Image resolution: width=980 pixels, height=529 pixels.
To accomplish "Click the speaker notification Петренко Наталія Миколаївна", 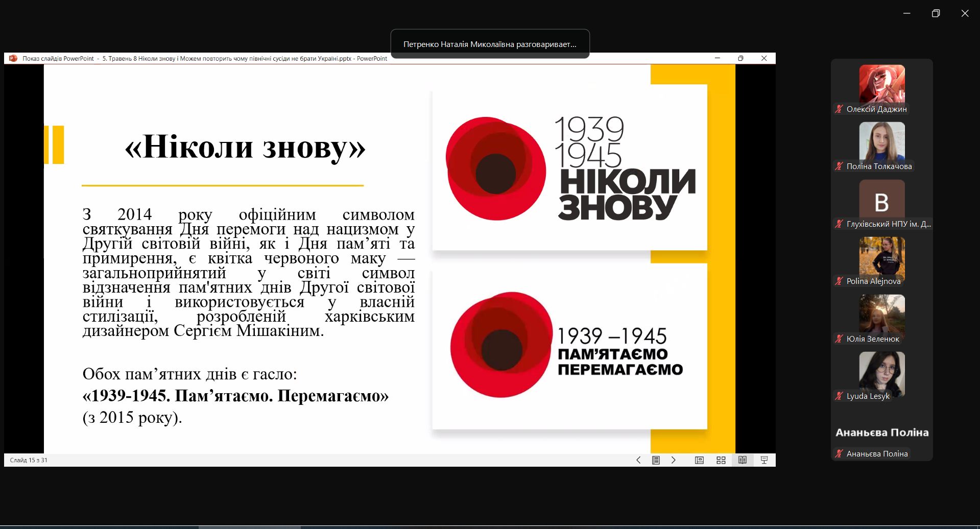I will (490, 44).
